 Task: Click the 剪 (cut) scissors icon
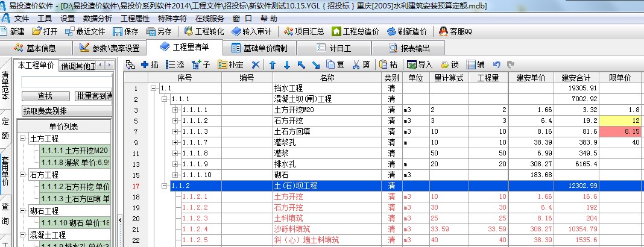click(x=360, y=64)
